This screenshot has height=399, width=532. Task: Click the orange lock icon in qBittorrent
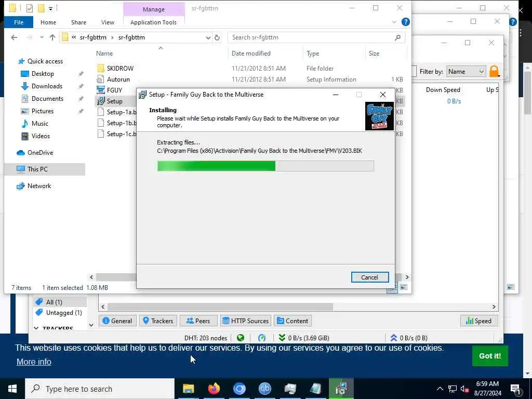pos(494,72)
